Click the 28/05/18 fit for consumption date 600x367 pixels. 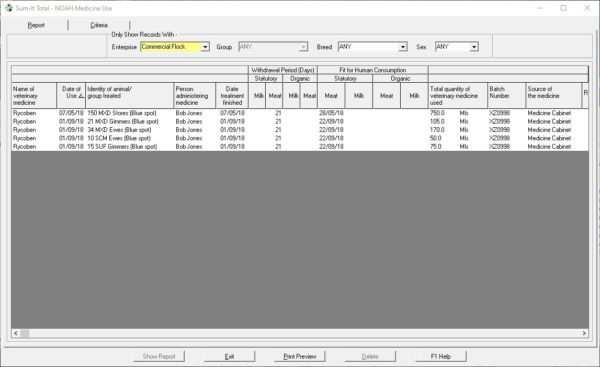pyautogui.click(x=331, y=113)
